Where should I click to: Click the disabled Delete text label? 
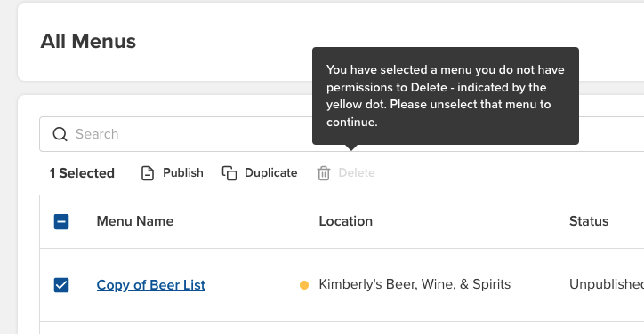[357, 172]
